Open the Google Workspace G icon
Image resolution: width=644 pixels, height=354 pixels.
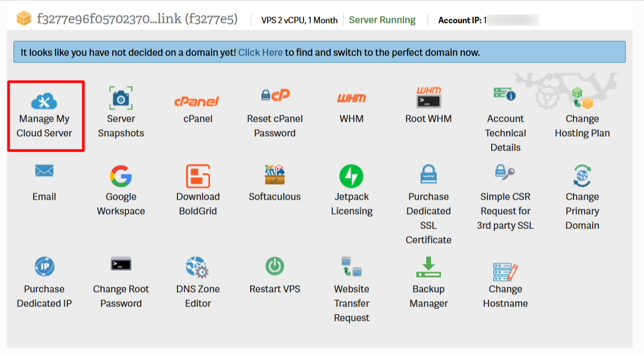coord(121,176)
